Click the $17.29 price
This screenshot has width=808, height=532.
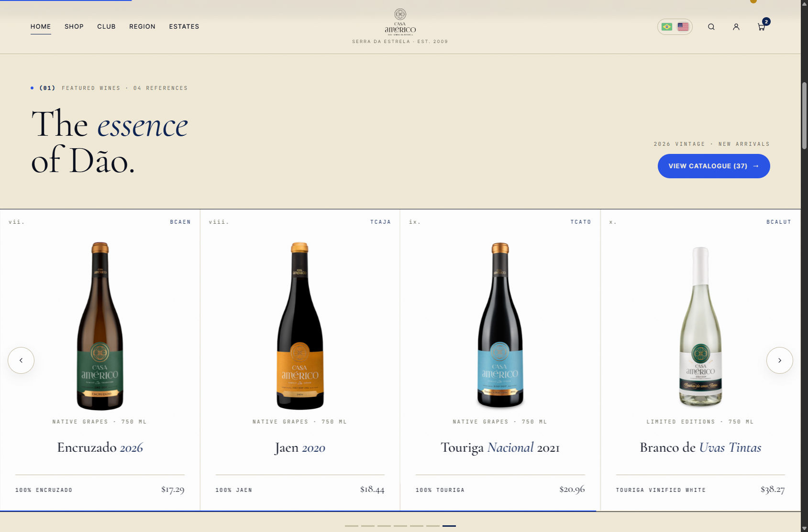tap(173, 489)
